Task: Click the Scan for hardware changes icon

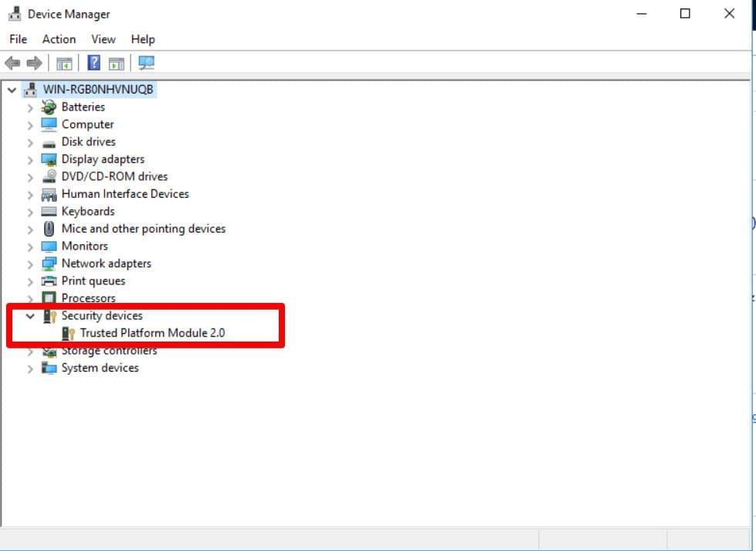Action: (146, 63)
